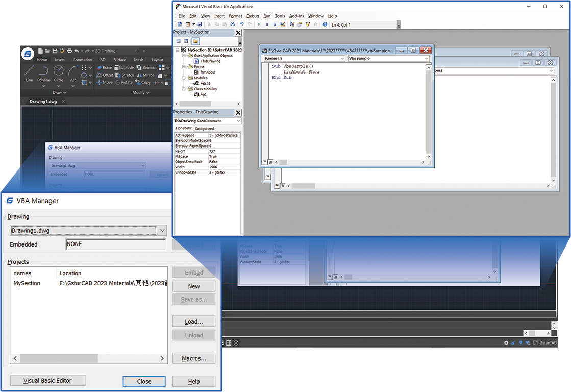Click the settings gear icon in GstarCAD status bar
The width and height of the screenshot is (571, 392).
click(x=506, y=343)
